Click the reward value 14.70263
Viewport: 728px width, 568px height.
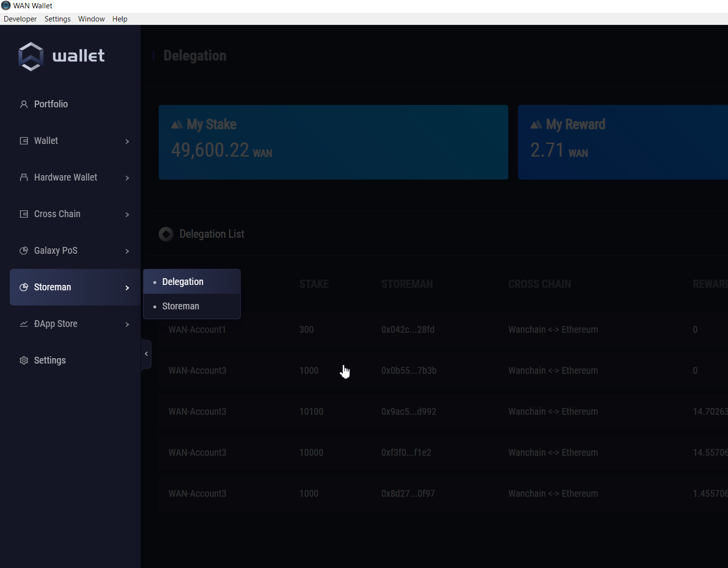(x=710, y=411)
